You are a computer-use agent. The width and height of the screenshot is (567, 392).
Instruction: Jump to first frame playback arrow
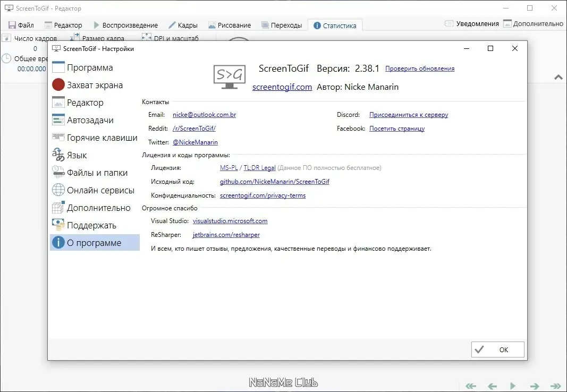[x=471, y=386]
